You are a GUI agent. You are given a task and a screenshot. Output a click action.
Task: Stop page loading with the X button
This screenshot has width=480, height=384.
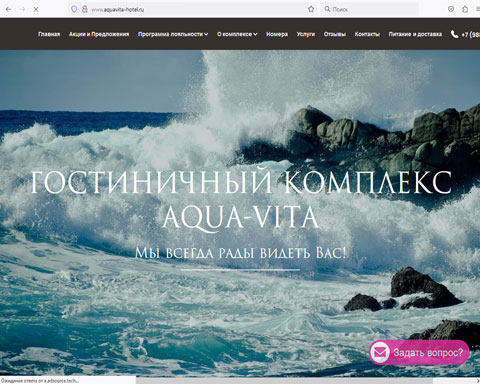pyautogui.click(x=36, y=9)
